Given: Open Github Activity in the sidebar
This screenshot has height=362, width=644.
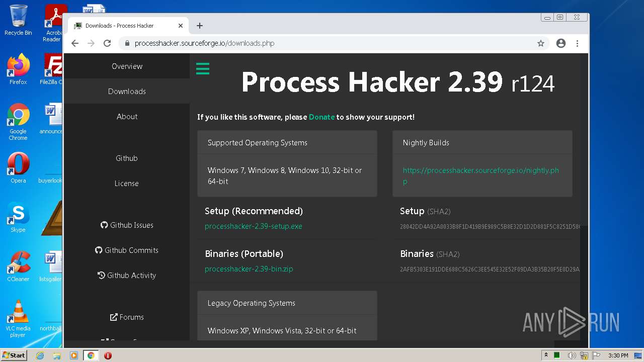Looking at the screenshot, I should [127, 276].
